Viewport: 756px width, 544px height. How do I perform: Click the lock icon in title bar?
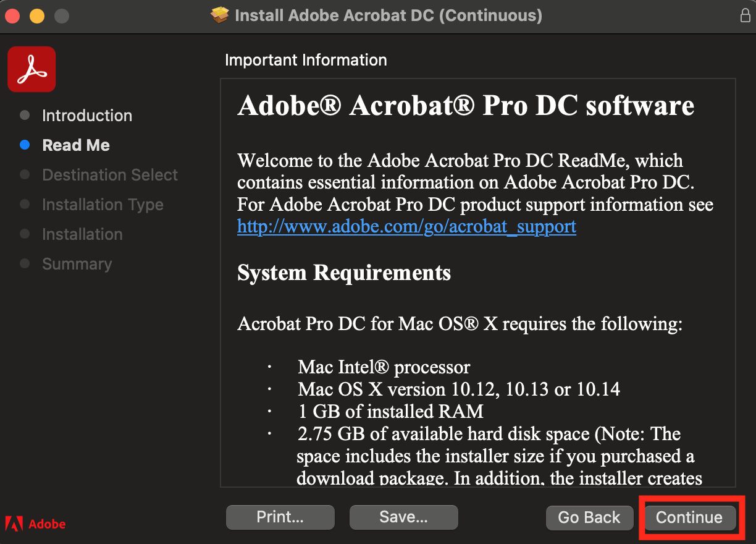coord(745,15)
